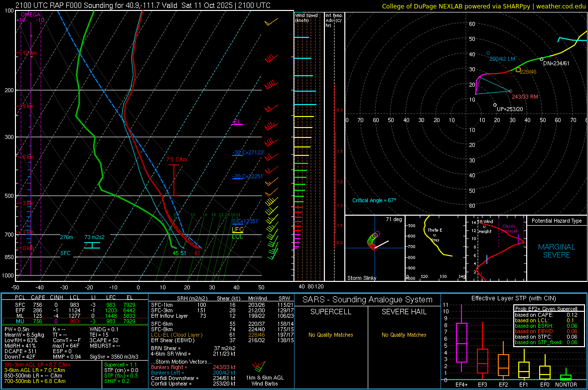Click the Classic Supercell label in inset
588x390 pixels.
[509, 229]
